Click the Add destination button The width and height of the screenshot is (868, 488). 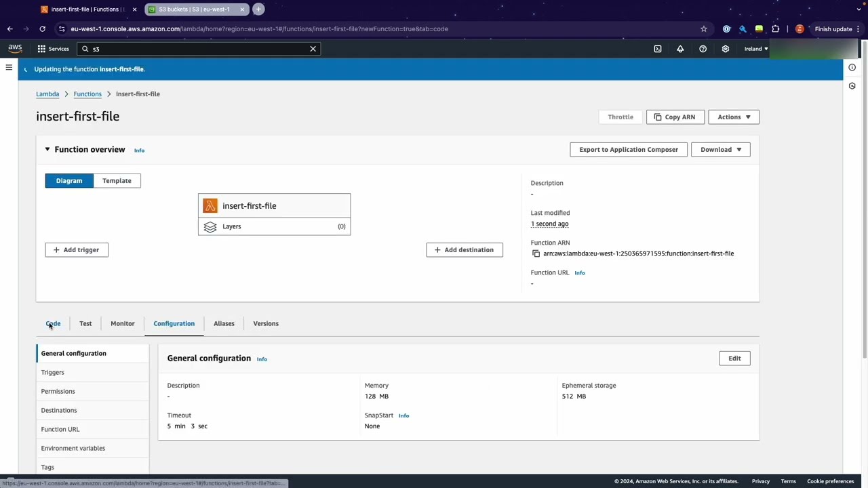tap(465, 250)
